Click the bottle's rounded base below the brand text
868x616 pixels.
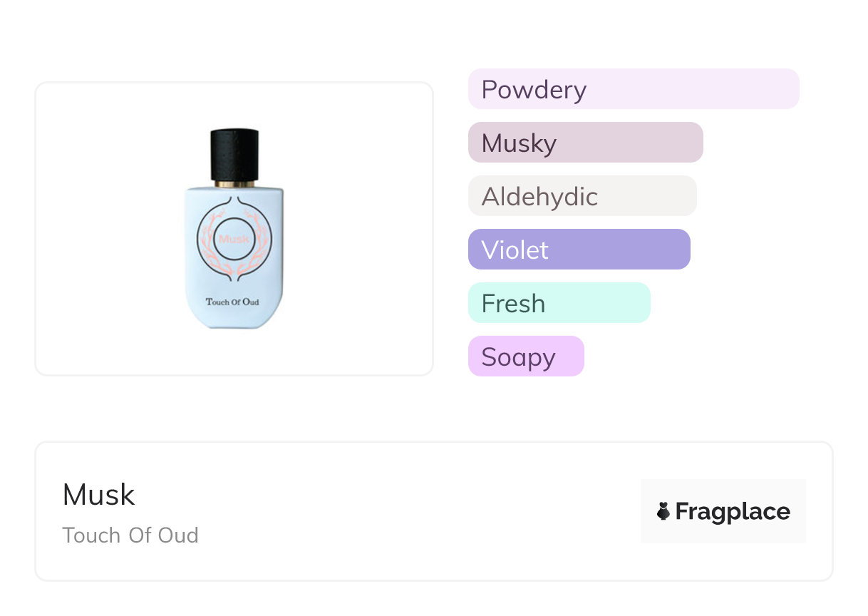point(234,318)
